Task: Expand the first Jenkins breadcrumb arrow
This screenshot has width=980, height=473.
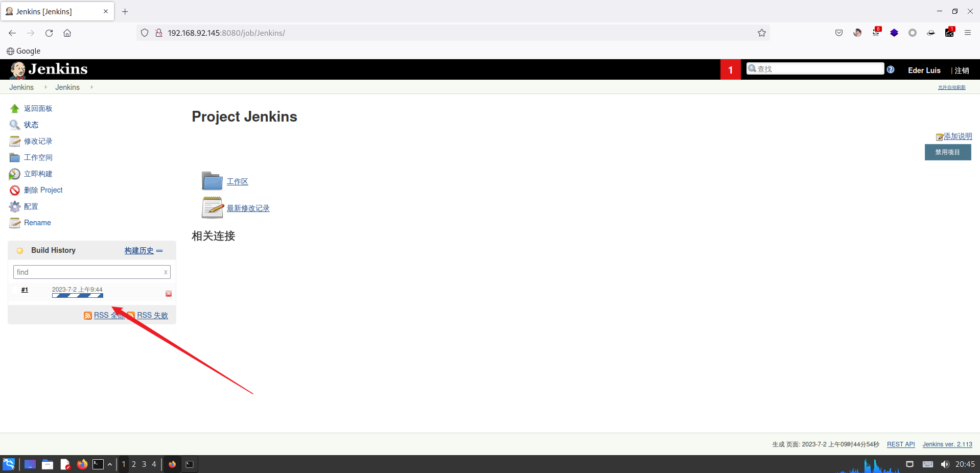Action: point(45,87)
